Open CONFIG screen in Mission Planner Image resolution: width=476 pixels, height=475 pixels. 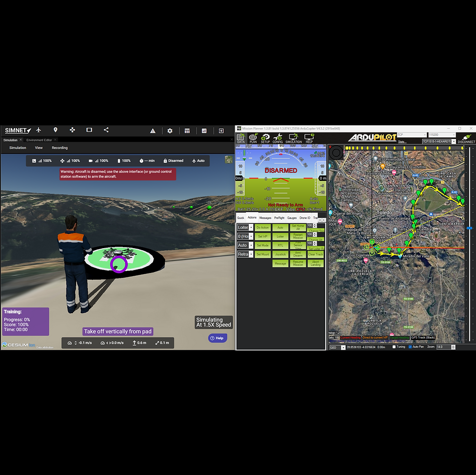277,138
